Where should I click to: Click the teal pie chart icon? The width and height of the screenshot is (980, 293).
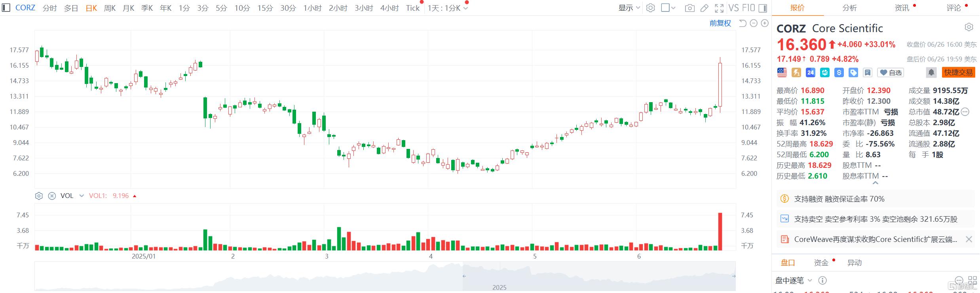click(825, 72)
